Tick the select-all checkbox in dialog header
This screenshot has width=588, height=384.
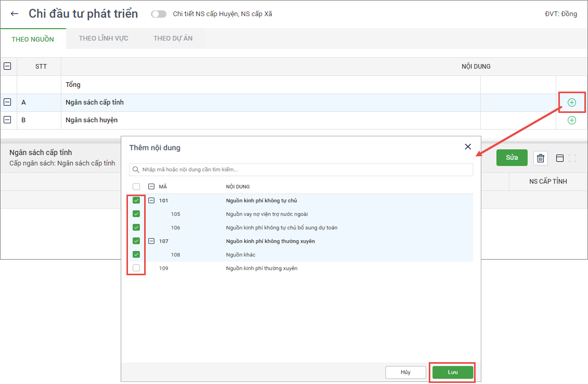(x=136, y=187)
